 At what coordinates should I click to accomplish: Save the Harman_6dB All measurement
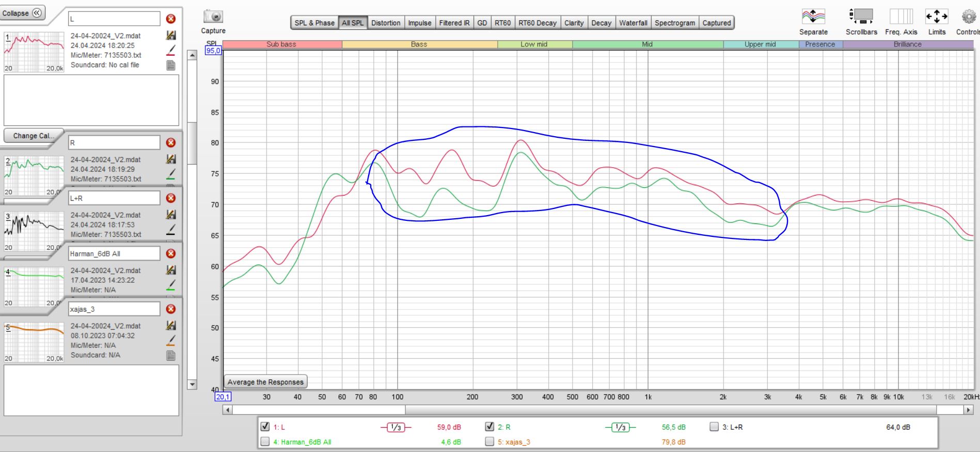click(x=171, y=270)
